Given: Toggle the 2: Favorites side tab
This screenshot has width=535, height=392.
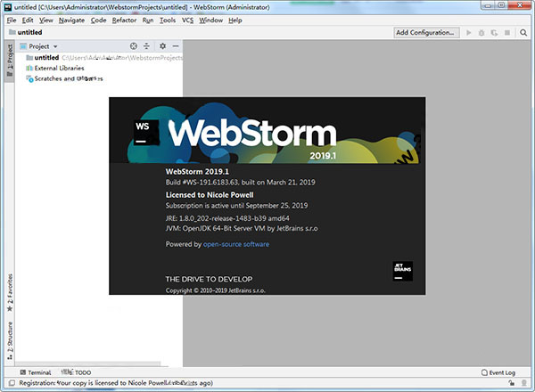Looking at the screenshot, I should [10, 292].
